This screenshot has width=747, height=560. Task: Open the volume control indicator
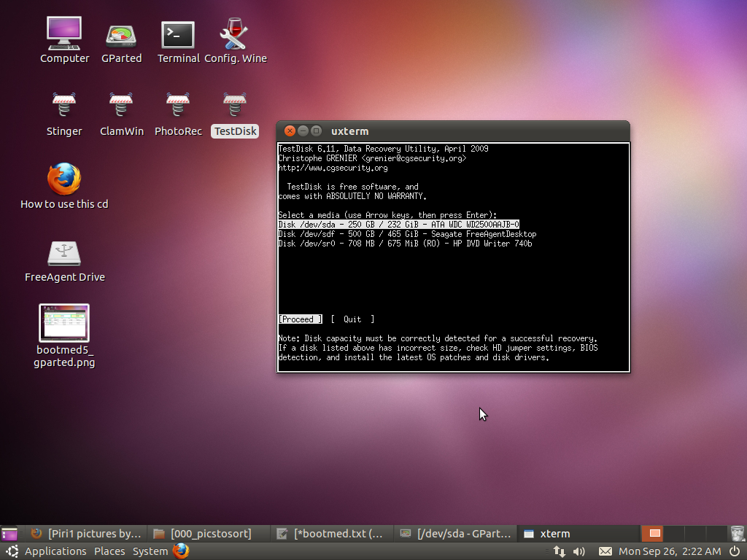click(578, 551)
